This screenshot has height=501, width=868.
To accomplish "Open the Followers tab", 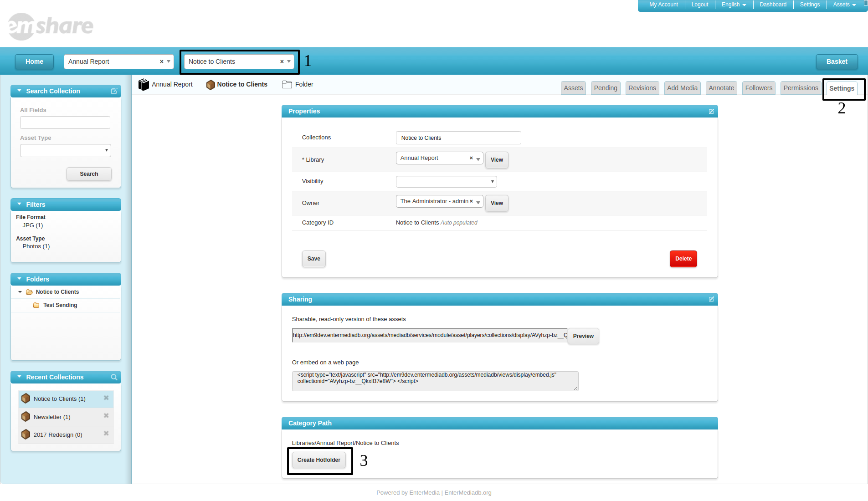I will pyautogui.click(x=759, y=88).
